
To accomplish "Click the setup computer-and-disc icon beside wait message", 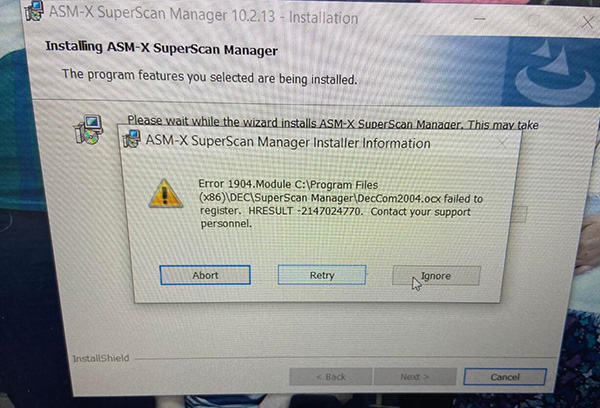I will 89,130.
